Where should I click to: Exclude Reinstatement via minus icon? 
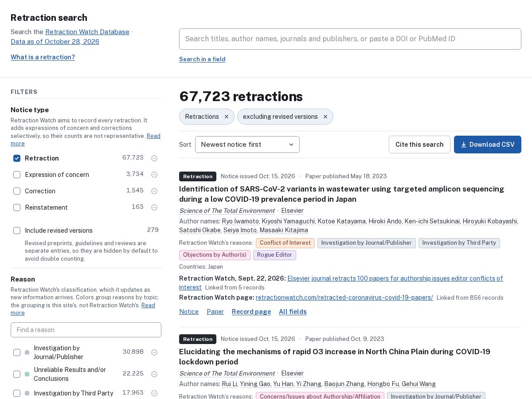tap(154, 207)
